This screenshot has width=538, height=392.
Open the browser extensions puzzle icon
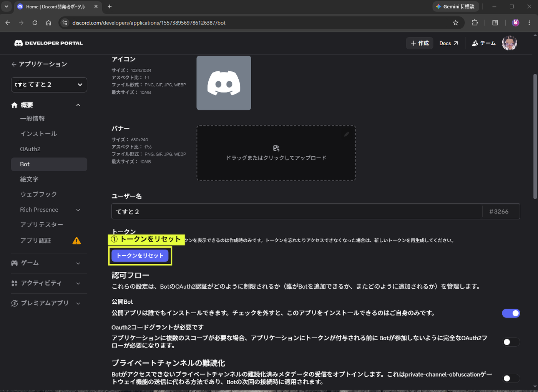click(x=475, y=23)
